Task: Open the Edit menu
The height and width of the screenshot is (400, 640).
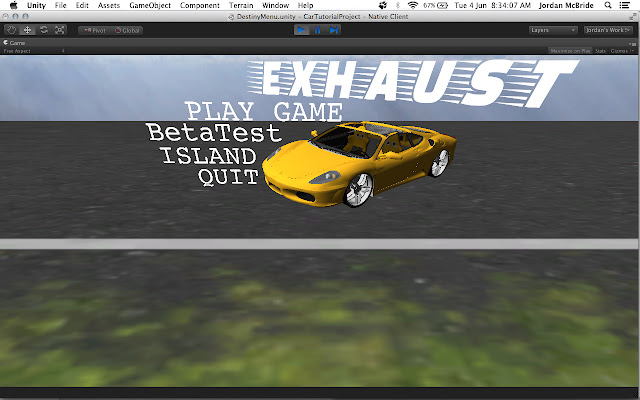Action: click(x=82, y=5)
